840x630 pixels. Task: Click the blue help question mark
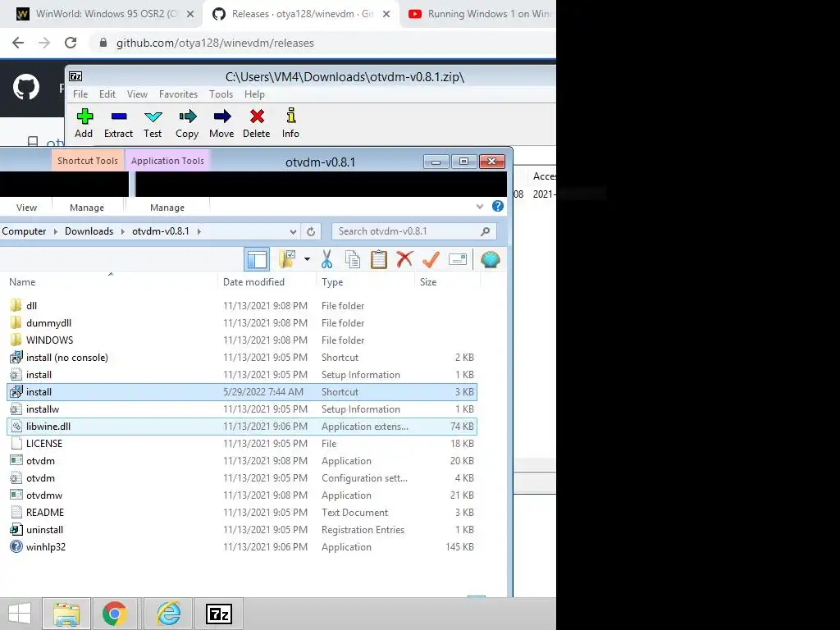pyautogui.click(x=498, y=206)
